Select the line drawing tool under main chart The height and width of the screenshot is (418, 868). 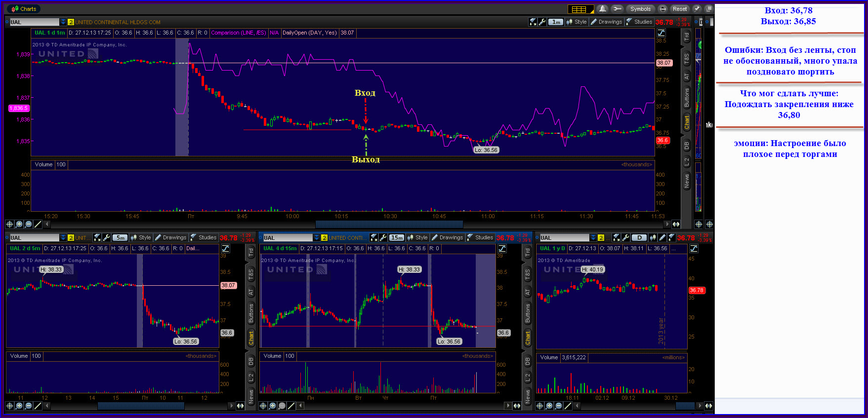point(38,224)
